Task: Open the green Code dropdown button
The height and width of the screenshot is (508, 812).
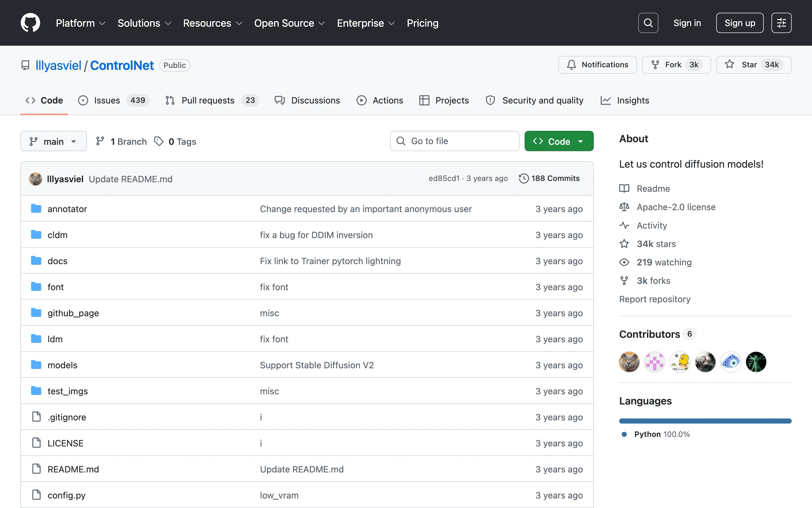Action: click(559, 141)
